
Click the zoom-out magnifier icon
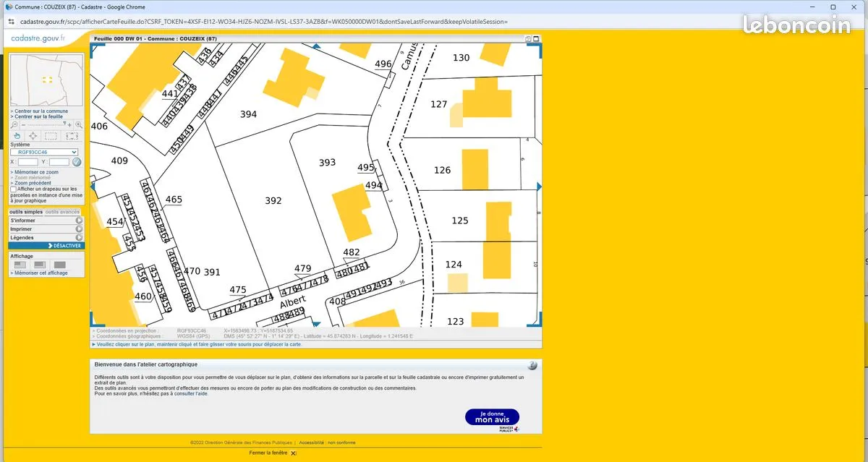coord(14,125)
